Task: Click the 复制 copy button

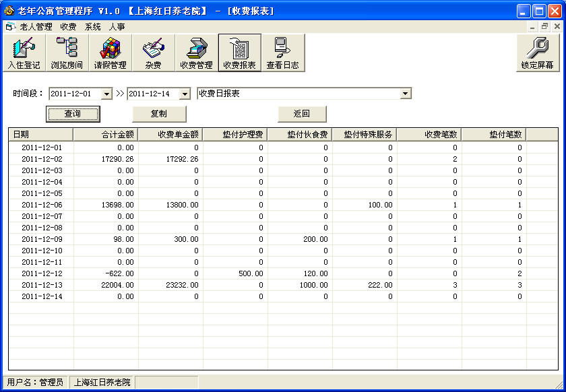Action: [x=159, y=114]
